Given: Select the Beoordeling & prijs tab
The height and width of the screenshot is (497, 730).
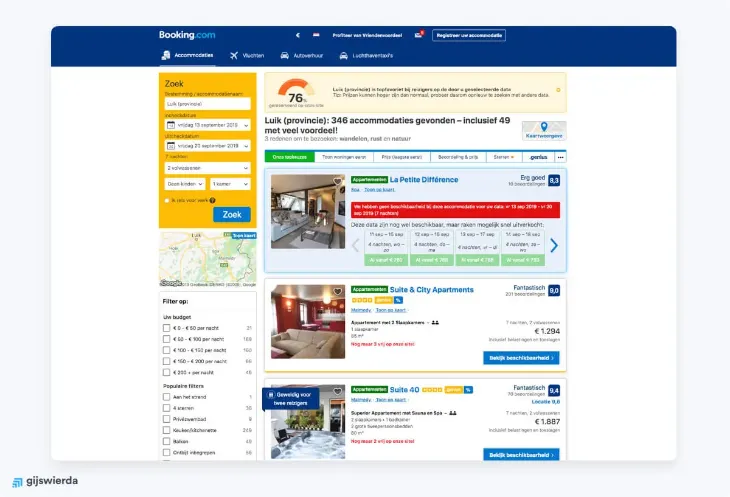Looking at the screenshot, I should click(x=458, y=157).
